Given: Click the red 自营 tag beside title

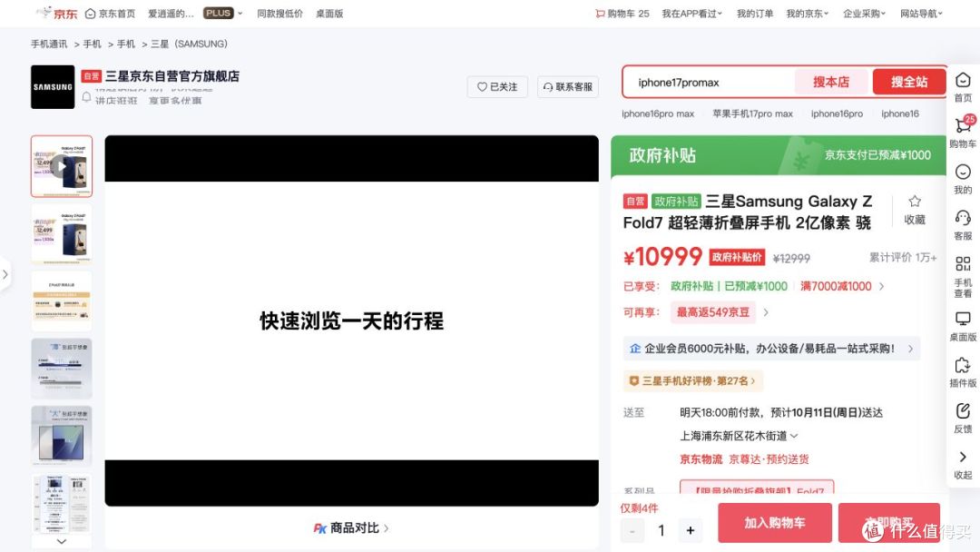Looking at the screenshot, I should [635, 202].
